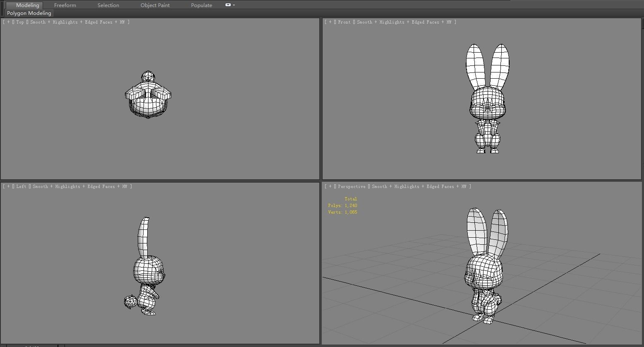Click the 'Total' statistics heading
The height and width of the screenshot is (347, 644).
pos(350,199)
